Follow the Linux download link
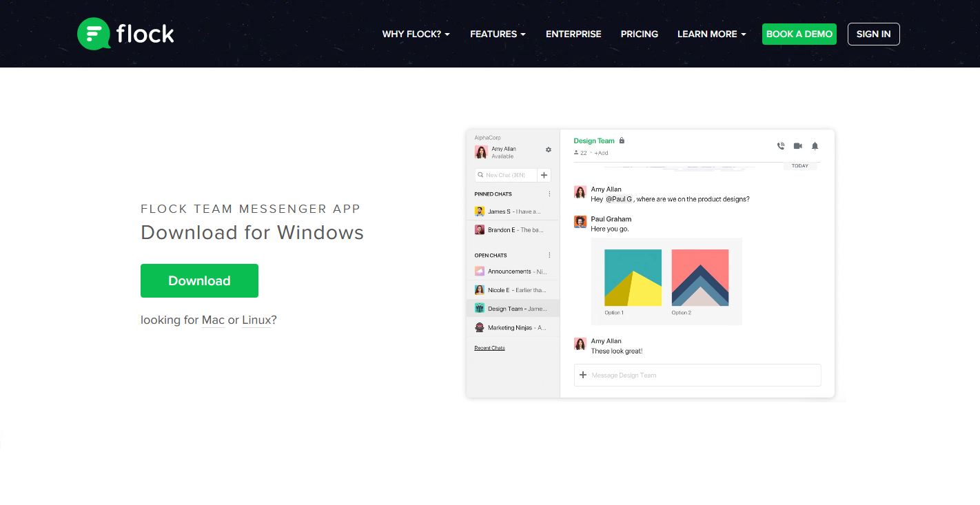The width and height of the screenshot is (980, 505). 256,320
